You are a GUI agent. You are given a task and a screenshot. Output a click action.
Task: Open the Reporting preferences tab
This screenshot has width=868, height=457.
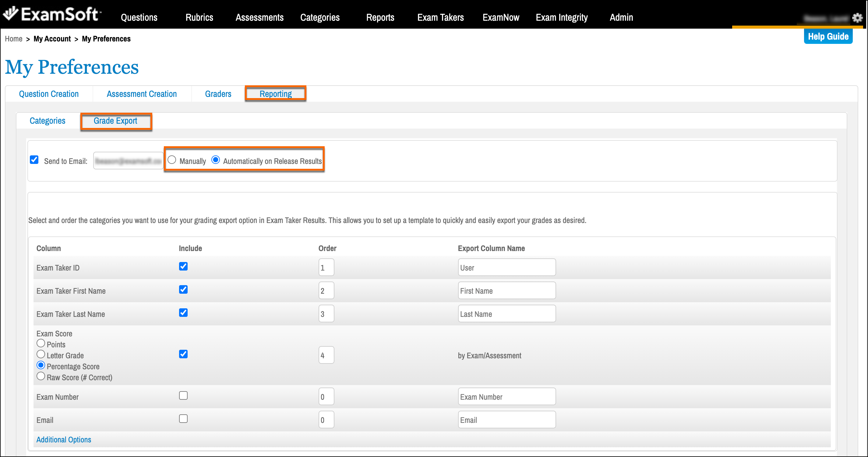(275, 94)
